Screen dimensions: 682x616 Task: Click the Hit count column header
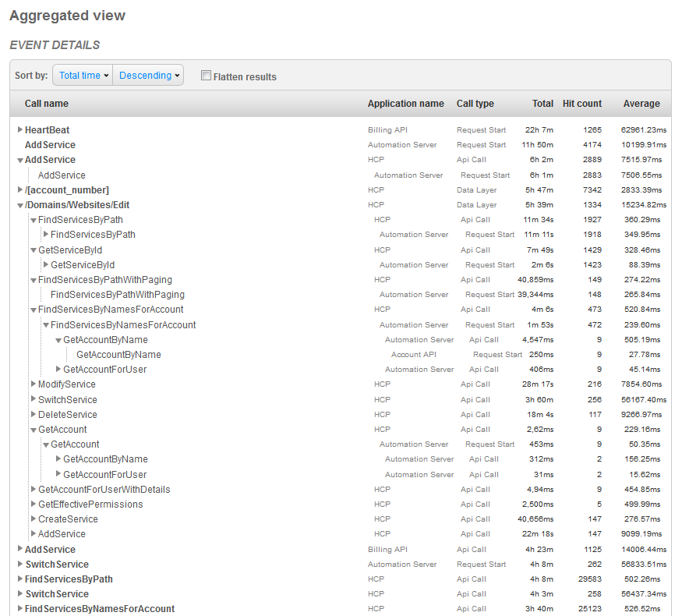pos(582,104)
